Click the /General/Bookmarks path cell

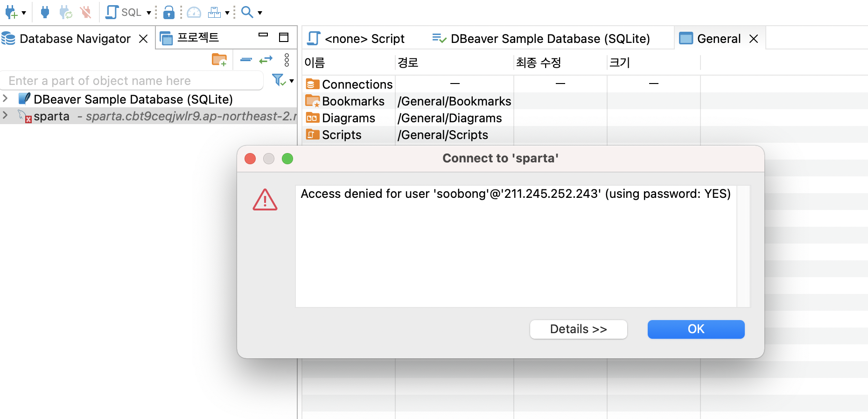pos(455,101)
